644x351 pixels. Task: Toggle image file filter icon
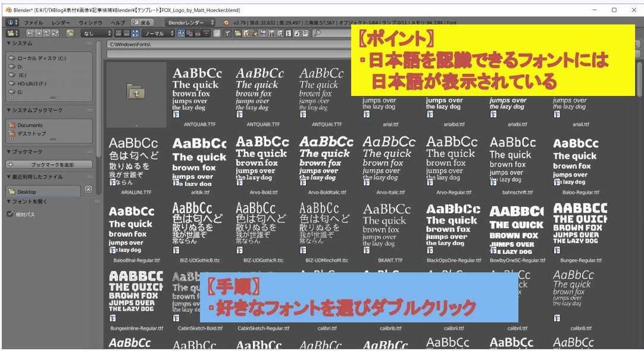click(263, 33)
